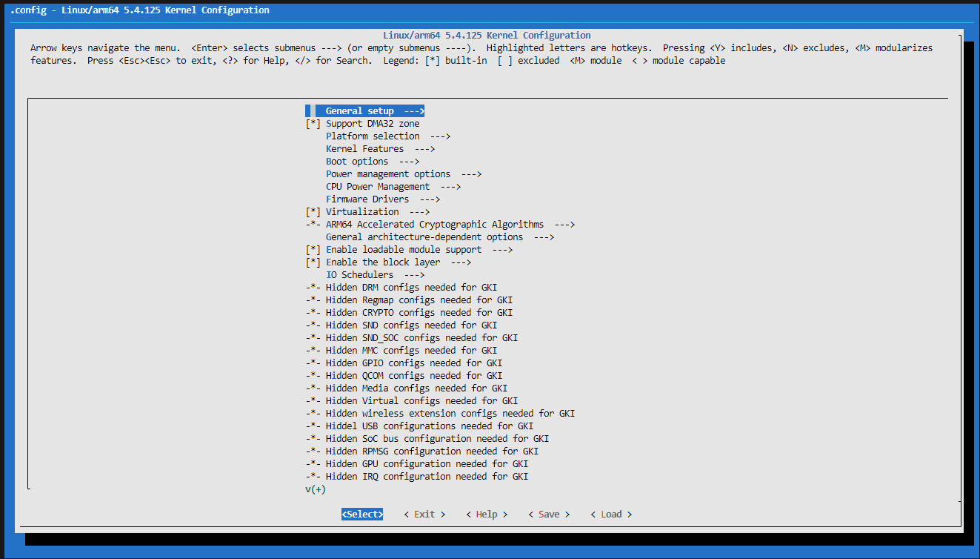Select Hidden RPMSG configuration needed for GKI
980x559 pixels.
click(421, 451)
